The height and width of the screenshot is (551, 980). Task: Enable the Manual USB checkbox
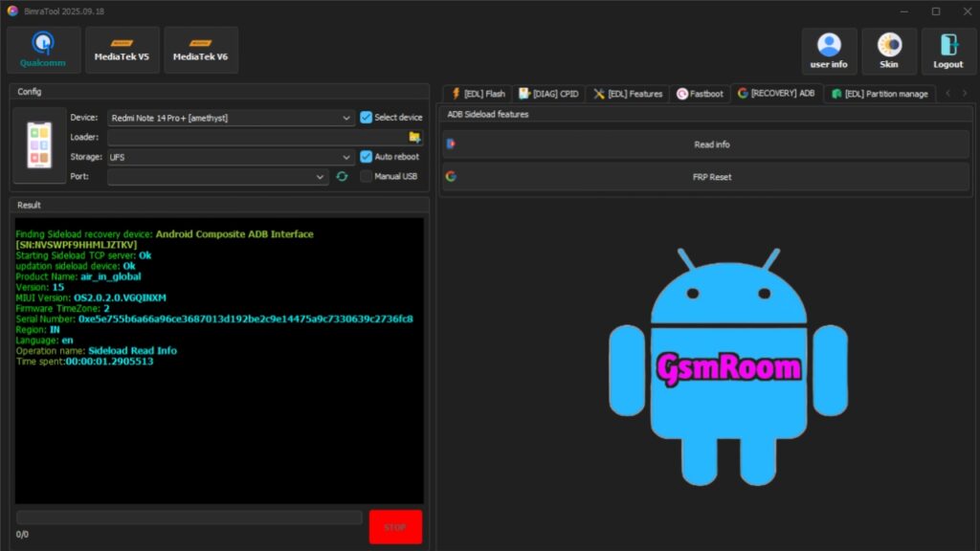(x=367, y=176)
